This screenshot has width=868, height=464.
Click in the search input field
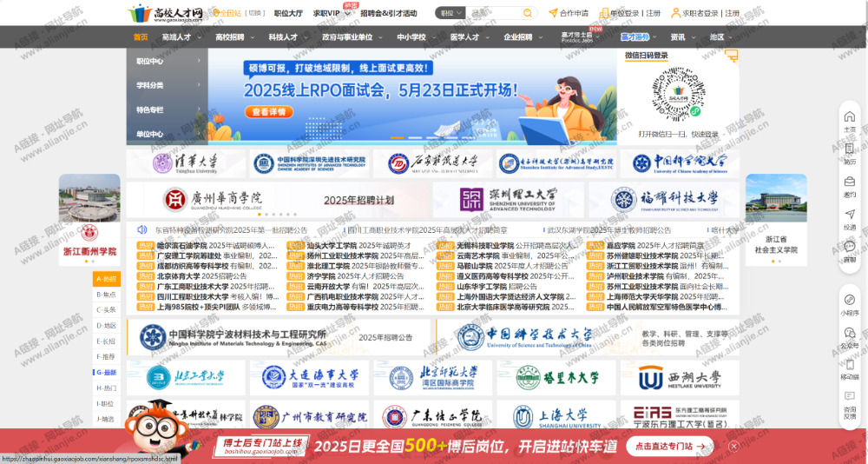pyautogui.click(x=495, y=13)
